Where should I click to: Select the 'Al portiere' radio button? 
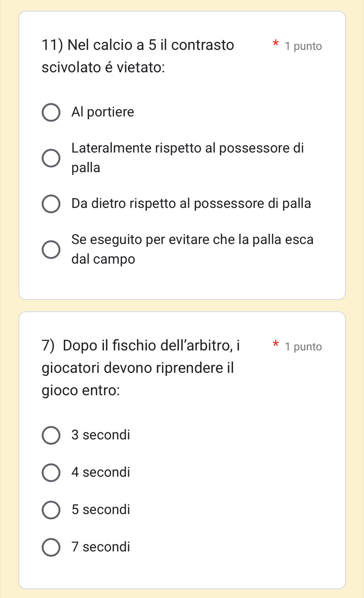click(51, 113)
